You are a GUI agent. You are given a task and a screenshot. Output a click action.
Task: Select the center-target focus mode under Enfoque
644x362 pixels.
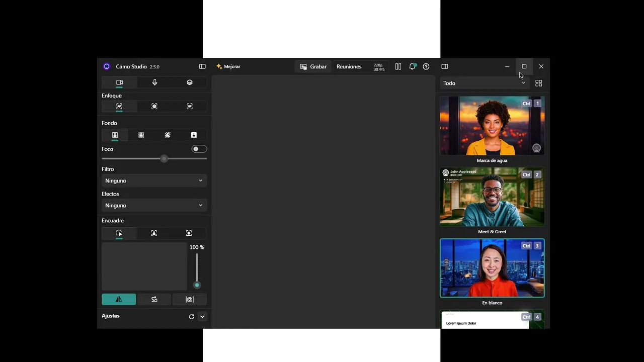coord(154,107)
